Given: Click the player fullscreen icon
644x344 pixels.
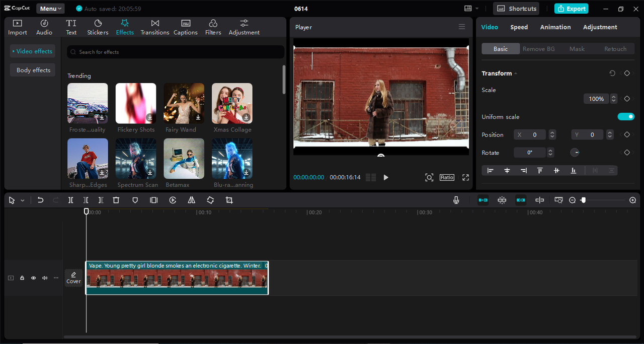Looking at the screenshot, I should click(465, 177).
